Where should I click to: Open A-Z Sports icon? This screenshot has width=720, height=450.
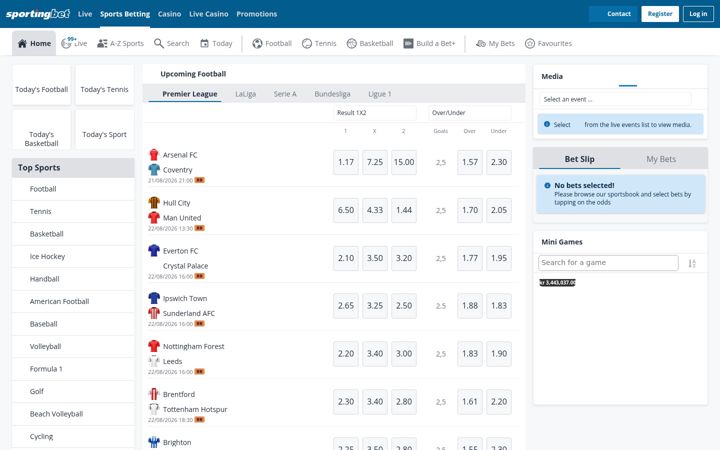pyautogui.click(x=102, y=43)
